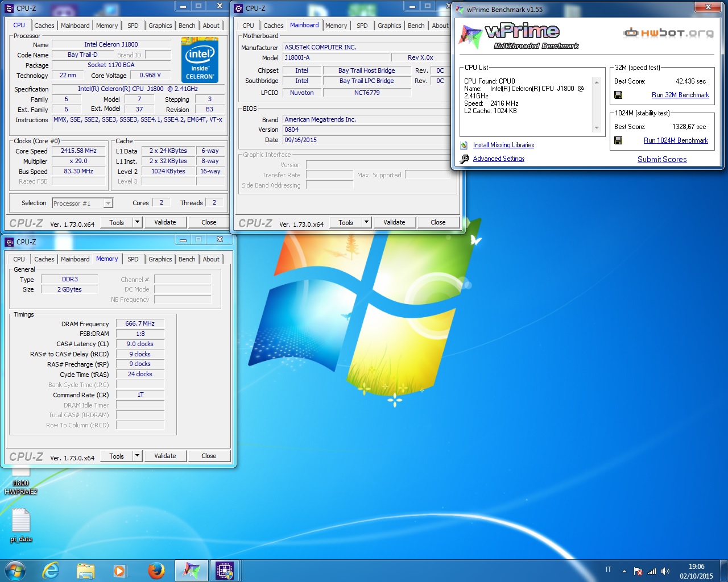Click the Run 1024M Benchmark link
This screenshot has width=728, height=582.
tap(676, 140)
